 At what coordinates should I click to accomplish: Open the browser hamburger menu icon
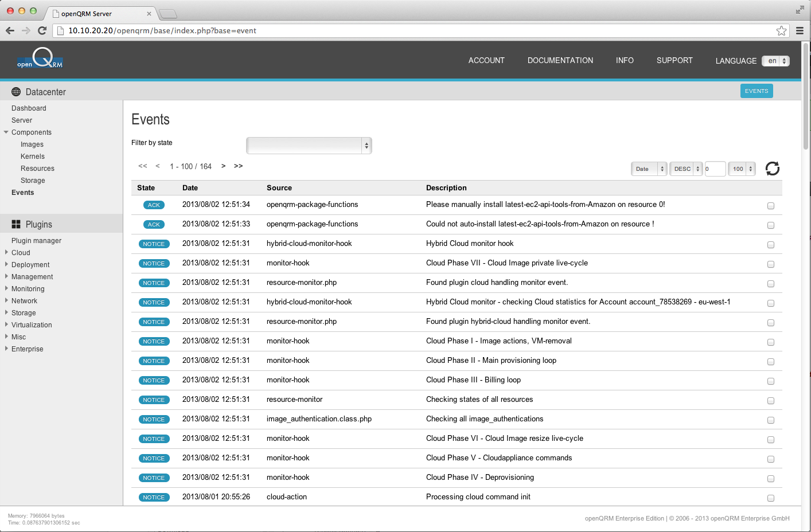(800, 30)
